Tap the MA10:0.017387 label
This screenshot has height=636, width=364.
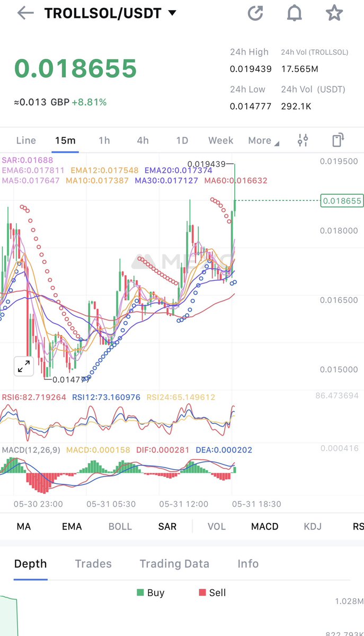97,181
